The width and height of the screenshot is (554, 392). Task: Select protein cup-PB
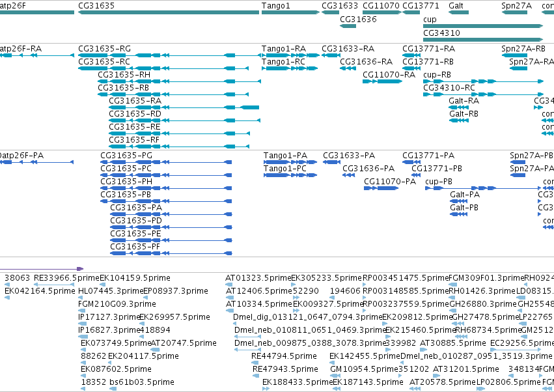pyautogui.click(x=482, y=188)
